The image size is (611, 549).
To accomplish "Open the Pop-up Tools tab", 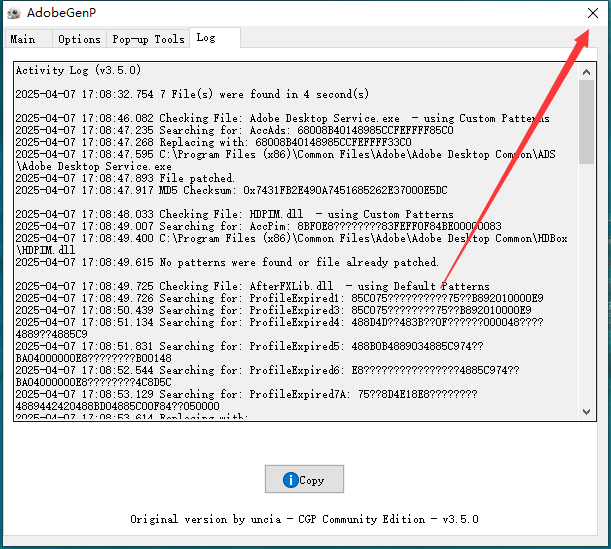I will [148, 39].
